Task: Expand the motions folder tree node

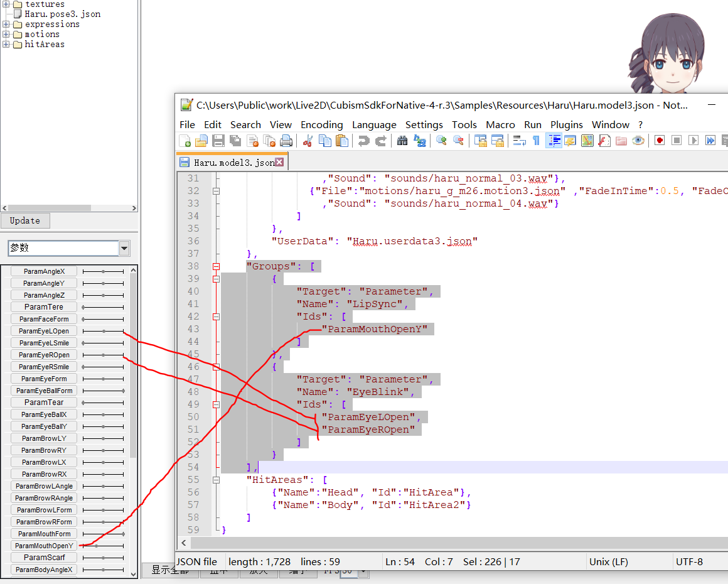Action: [x=6, y=35]
